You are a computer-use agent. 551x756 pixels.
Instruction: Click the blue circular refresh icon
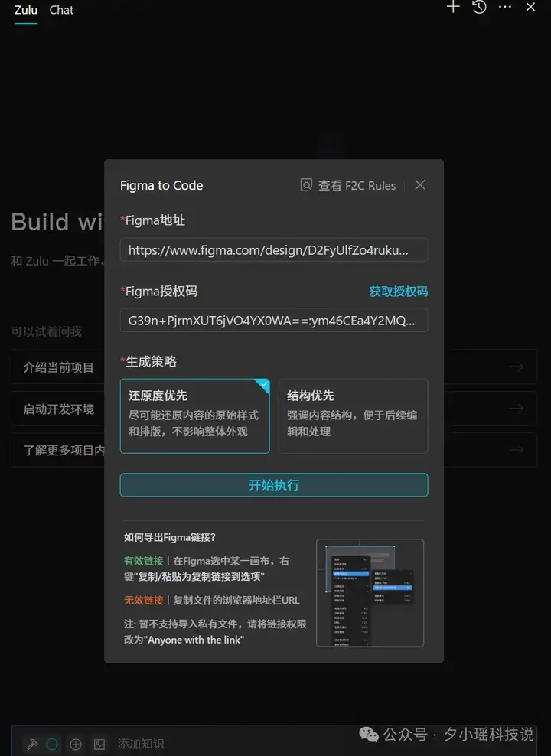[52, 745]
